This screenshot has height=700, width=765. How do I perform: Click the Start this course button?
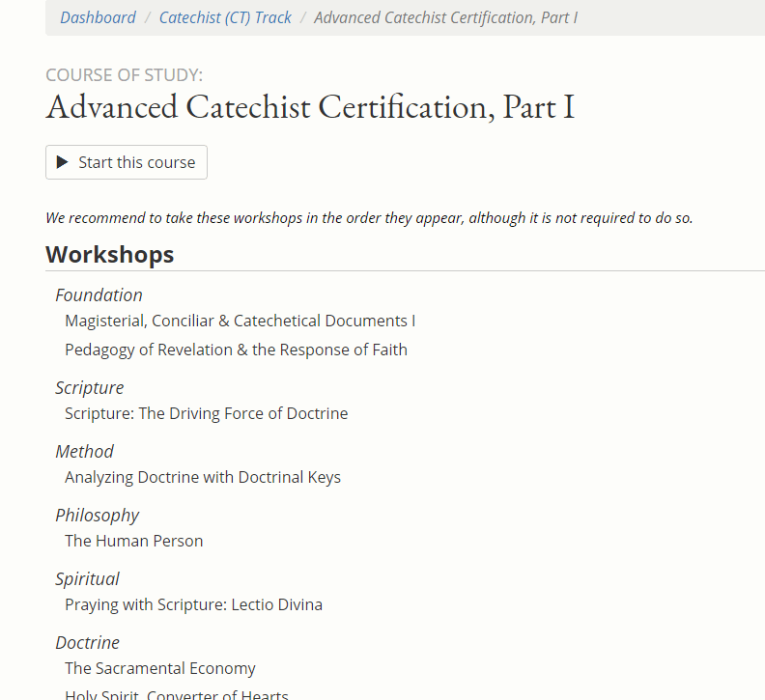tap(127, 162)
